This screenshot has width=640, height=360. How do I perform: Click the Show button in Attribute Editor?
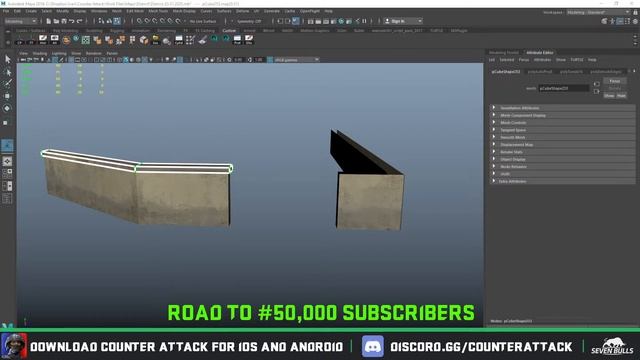click(x=609, y=96)
